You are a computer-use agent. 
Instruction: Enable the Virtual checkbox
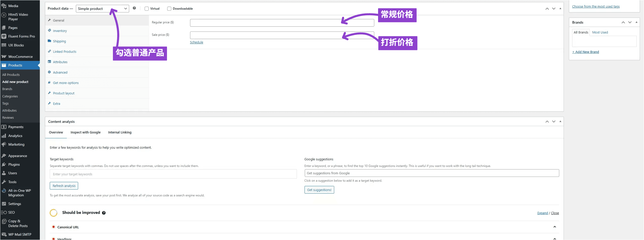(147, 9)
